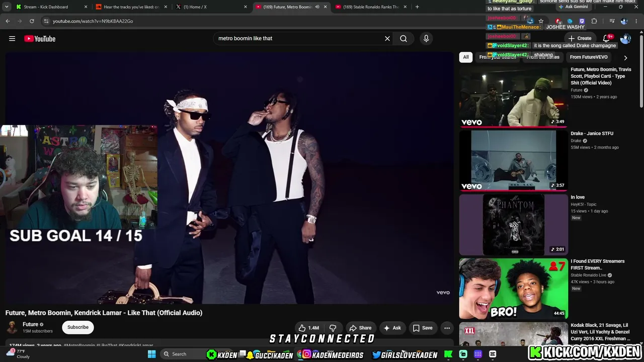Reload the current YouTube page
644x362 pixels.
point(32,21)
